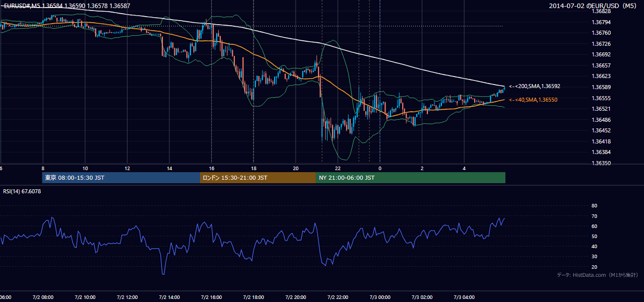Click bottom time label 7/3 02:00
Screen dimensions: 644x302
422,297
